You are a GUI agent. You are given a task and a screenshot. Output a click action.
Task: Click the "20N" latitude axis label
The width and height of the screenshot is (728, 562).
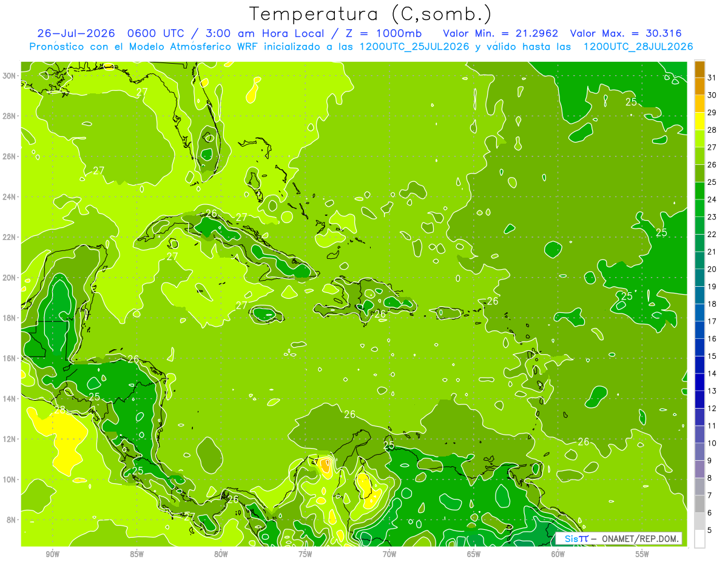click(x=10, y=278)
